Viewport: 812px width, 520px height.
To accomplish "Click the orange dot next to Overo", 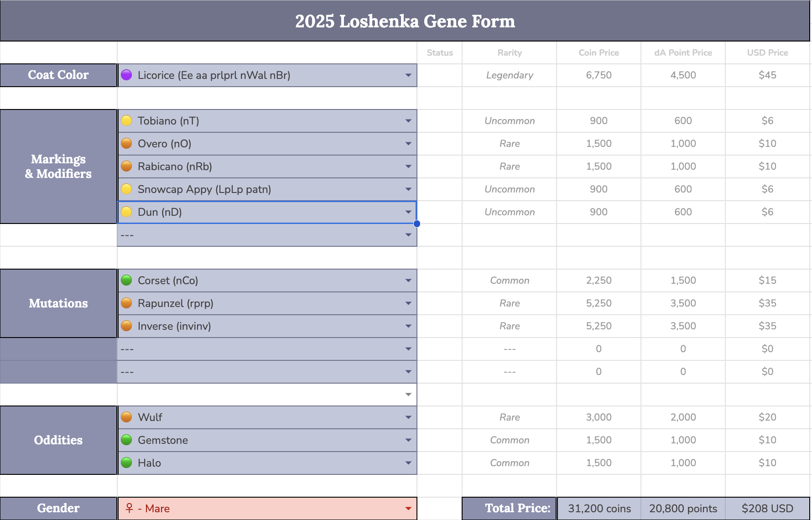I will [126, 143].
